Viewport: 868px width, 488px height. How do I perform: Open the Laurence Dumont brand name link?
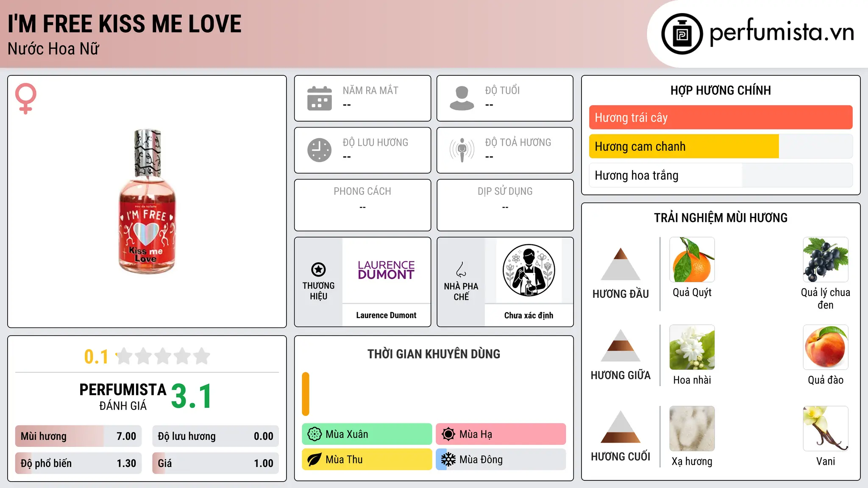pyautogui.click(x=386, y=316)
